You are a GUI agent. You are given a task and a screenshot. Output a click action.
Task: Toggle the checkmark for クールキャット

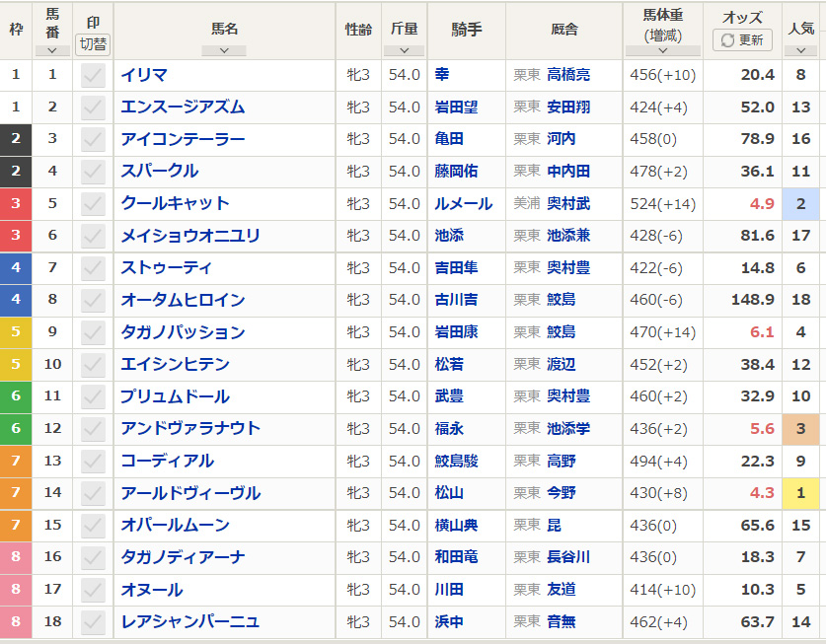tap(93, 204)
